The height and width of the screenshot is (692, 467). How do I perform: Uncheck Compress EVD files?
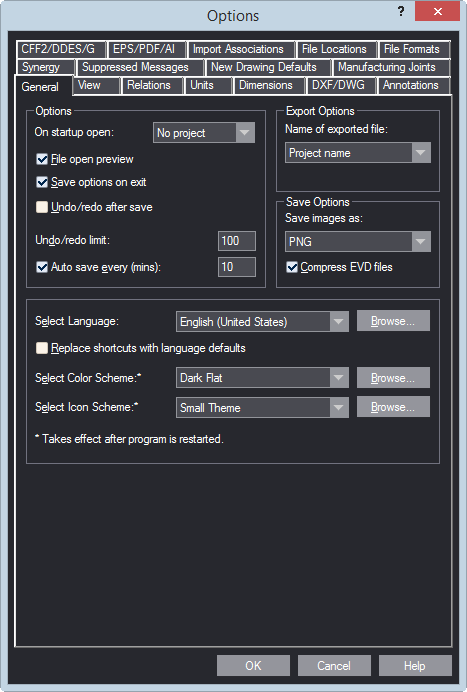tap(292, 267)
